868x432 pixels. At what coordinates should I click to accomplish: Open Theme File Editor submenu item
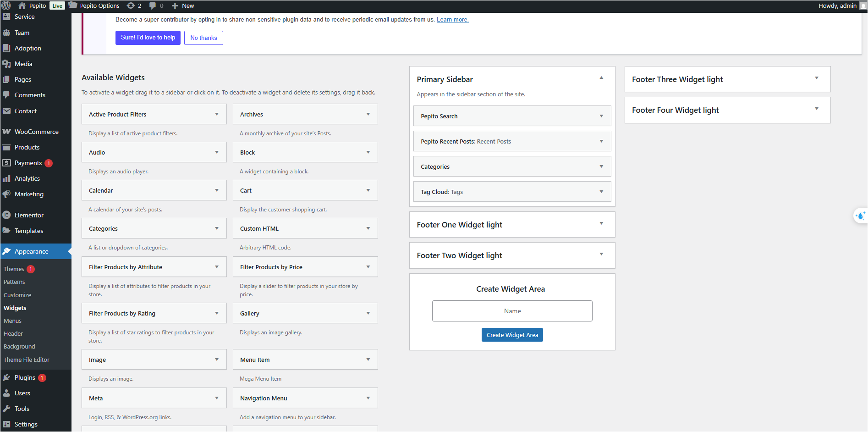coord(27,360)
